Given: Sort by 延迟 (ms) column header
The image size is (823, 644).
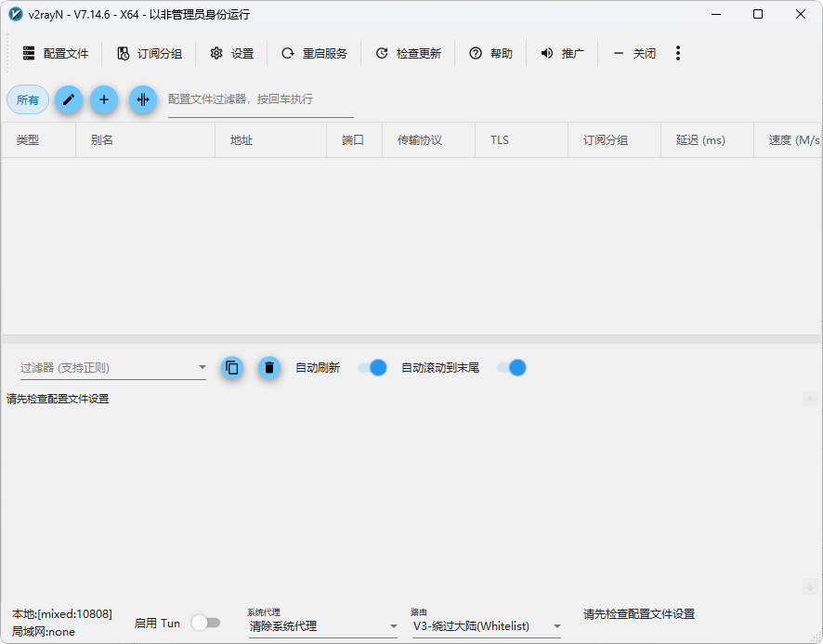Looking at the screenshot, I should [x=707, y=140].
